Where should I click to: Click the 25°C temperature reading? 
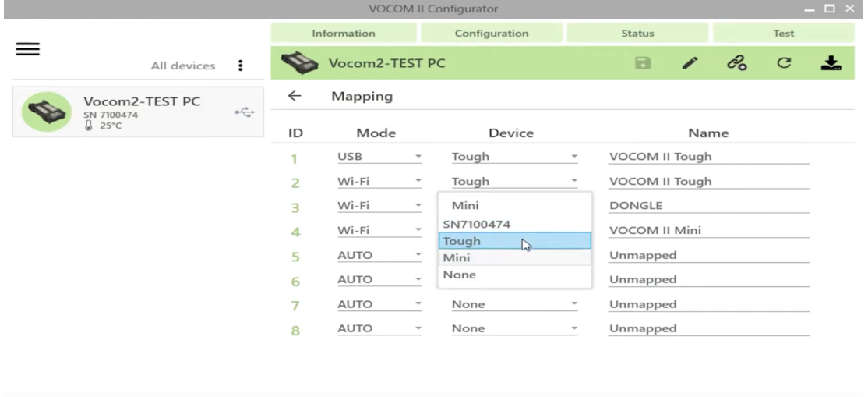point(110,126)
